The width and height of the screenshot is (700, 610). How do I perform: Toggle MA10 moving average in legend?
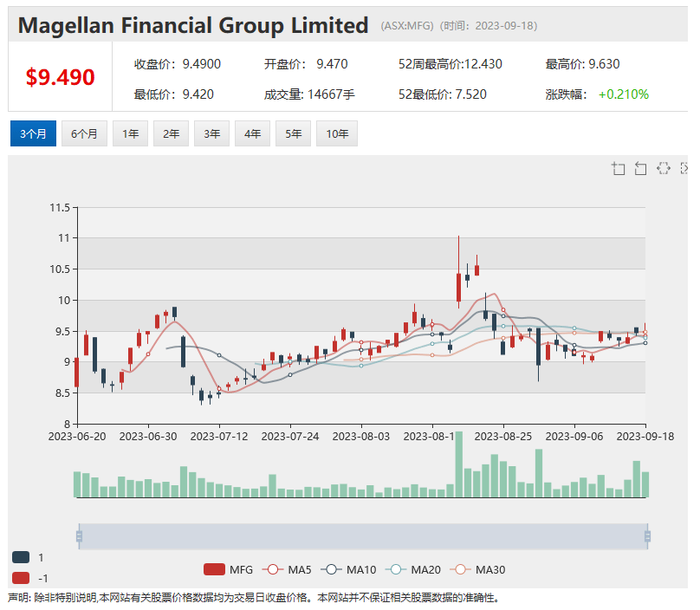(350, 569)
